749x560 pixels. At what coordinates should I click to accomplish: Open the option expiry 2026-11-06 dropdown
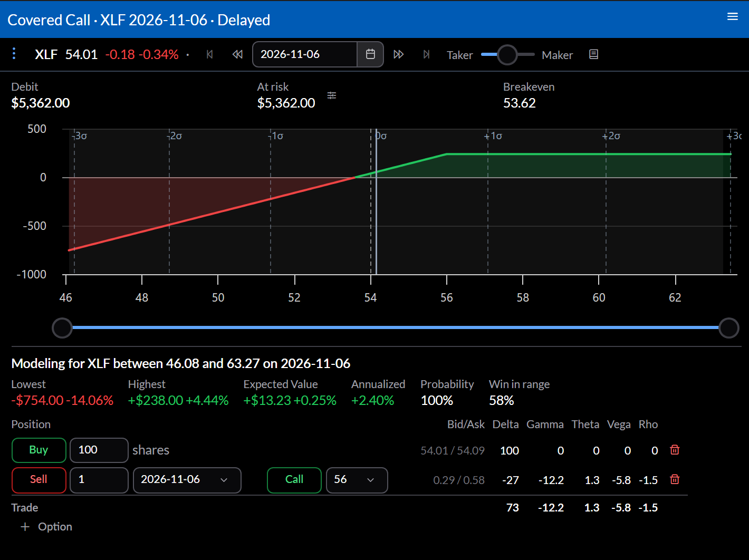[x=187, y=480]
